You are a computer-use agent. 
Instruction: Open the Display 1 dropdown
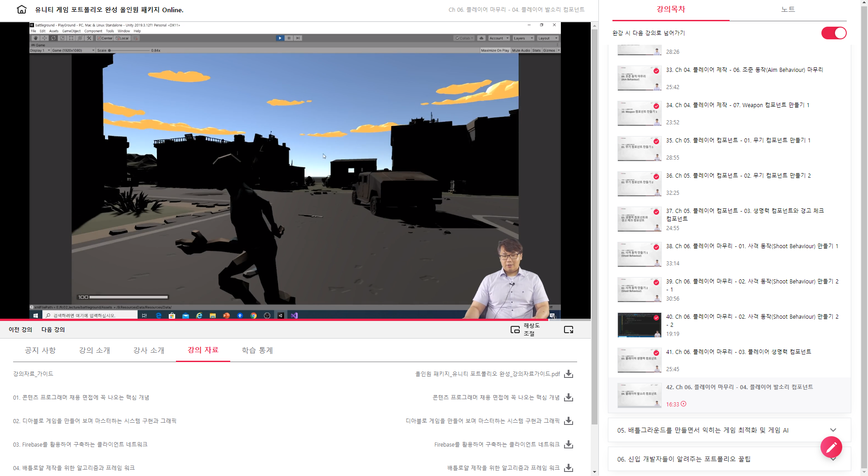coord(40,51)
